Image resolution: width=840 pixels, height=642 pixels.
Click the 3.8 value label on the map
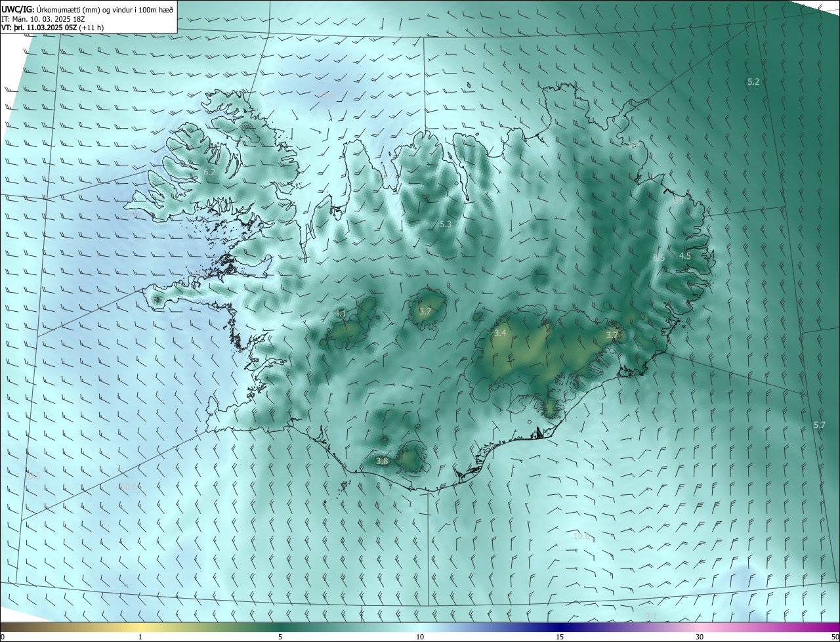tap(382, 461)
